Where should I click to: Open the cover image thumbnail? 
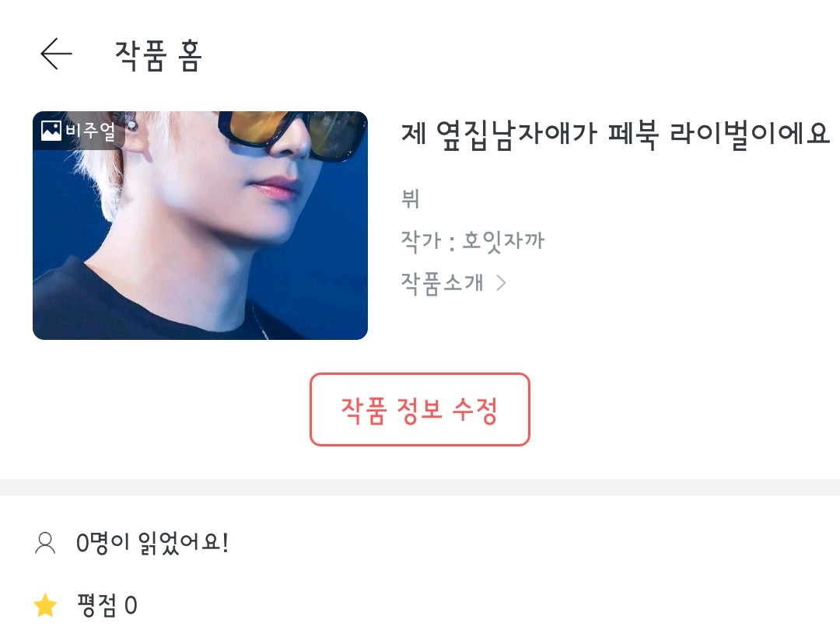(201, 226)
